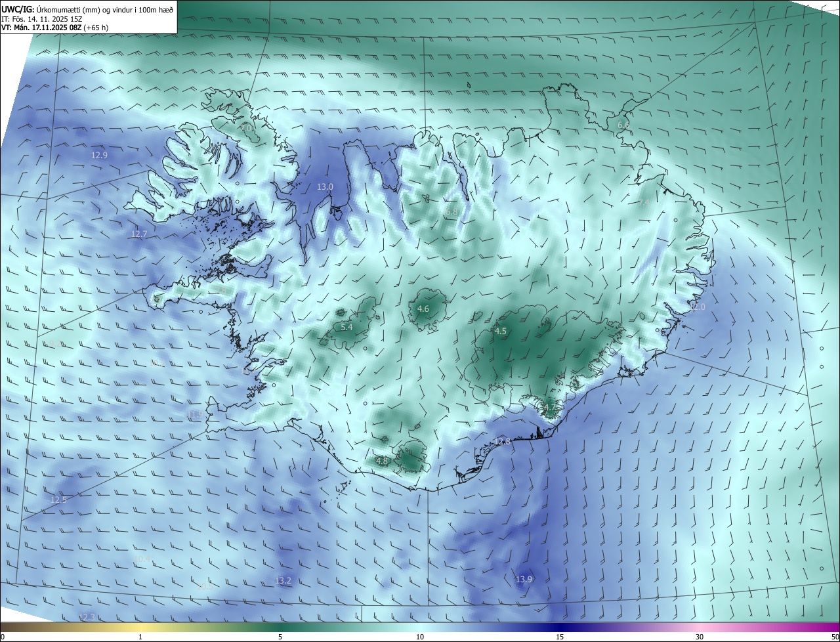Click the magenta high end of the color bar
Screen dimensions: 840x642
click(824, 627)
